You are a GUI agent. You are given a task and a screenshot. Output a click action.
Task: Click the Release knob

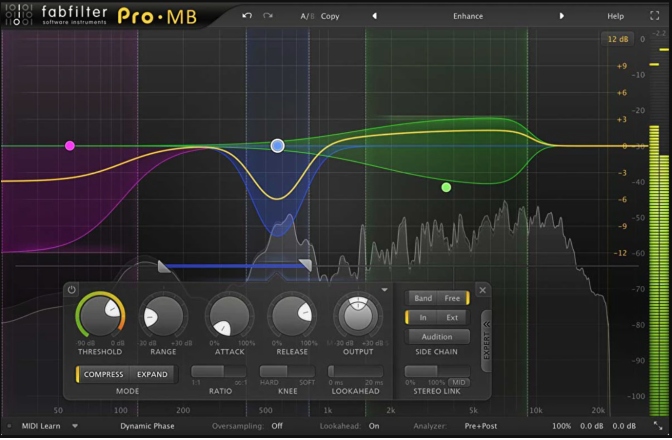292,316
